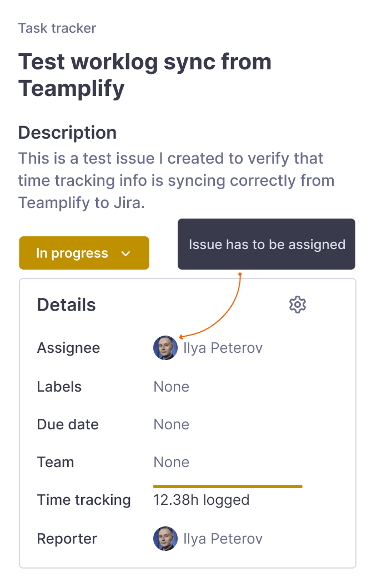Click the Reporter avatar photo

pos(165,539)
